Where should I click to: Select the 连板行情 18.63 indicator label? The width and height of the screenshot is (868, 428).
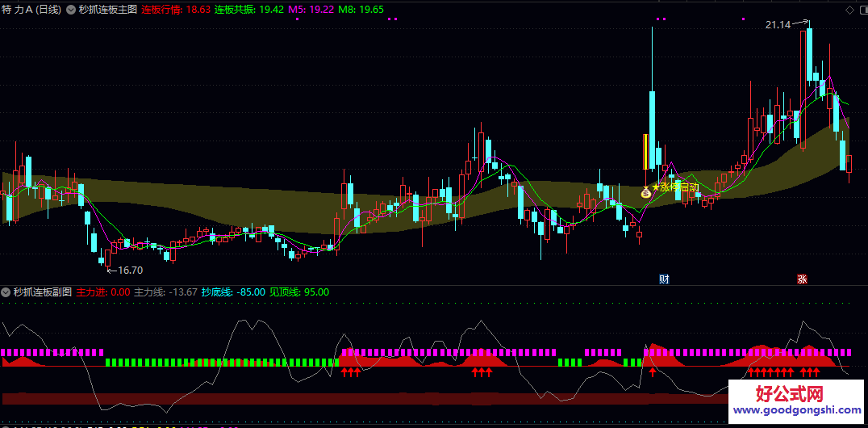[x=176, y=10]
